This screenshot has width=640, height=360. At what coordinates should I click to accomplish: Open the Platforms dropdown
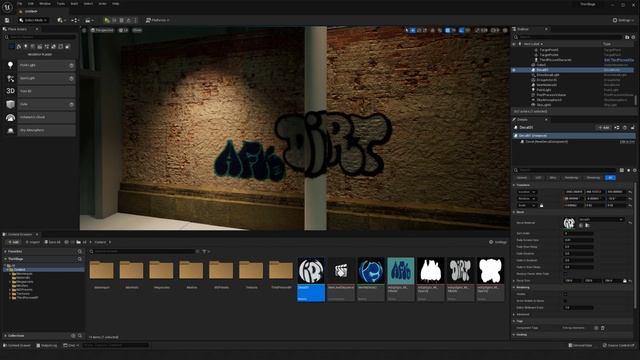(158, 20)
